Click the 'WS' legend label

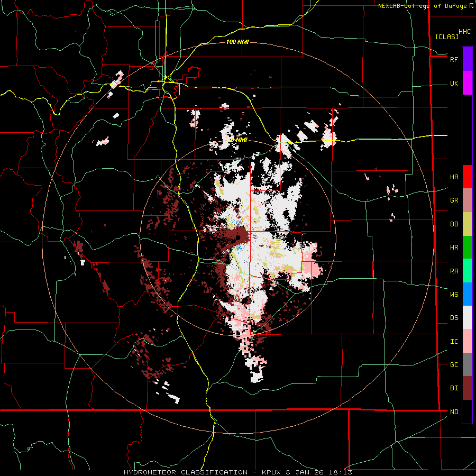[x=454, y=295]
